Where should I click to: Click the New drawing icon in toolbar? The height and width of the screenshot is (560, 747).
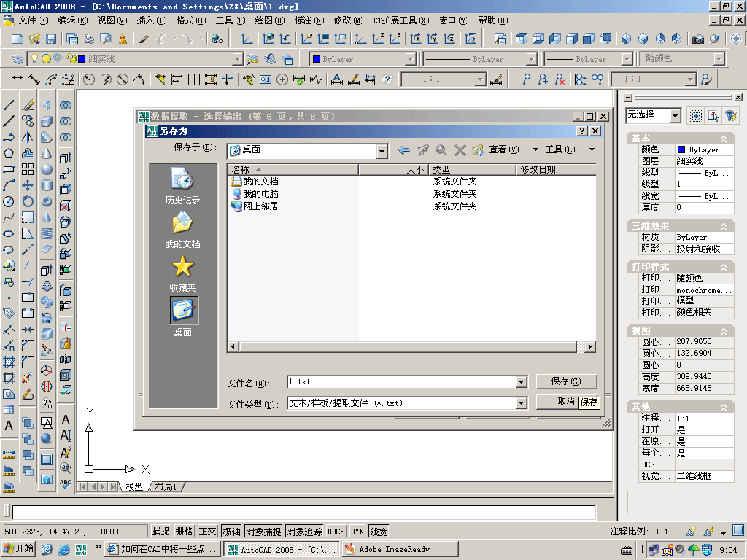point(18,39)
